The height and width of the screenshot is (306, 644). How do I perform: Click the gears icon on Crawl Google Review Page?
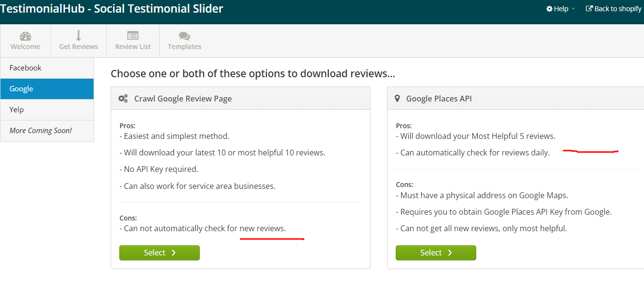123,99
